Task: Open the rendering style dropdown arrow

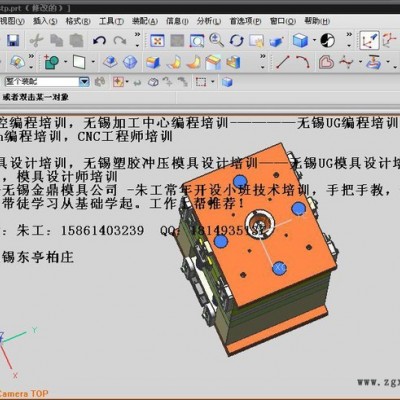Action: [x=314, y=41]
